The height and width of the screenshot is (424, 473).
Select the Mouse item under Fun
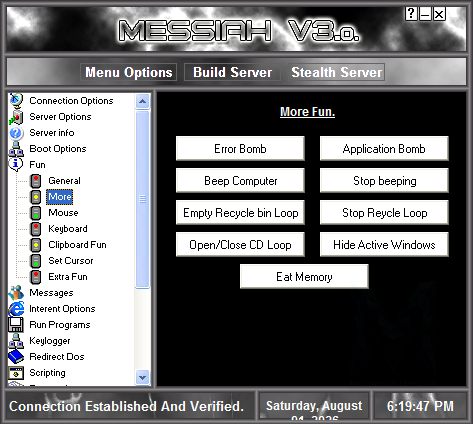click(63, 213)
